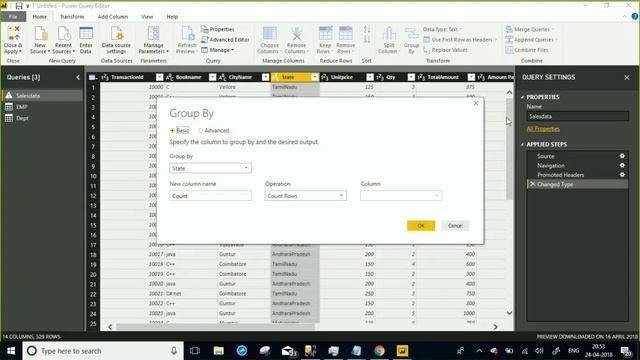This screenshot has height=360, width=640.
Task: Select the Salesdata query
Action: click(42, 96)
